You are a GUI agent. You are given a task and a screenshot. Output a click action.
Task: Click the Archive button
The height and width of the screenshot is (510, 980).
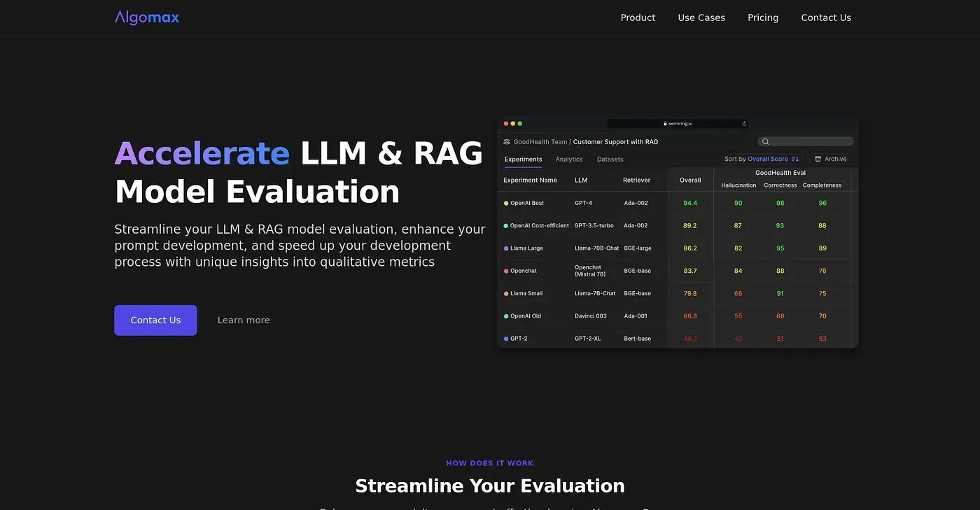pyautogui.click(x=831, y=159)
